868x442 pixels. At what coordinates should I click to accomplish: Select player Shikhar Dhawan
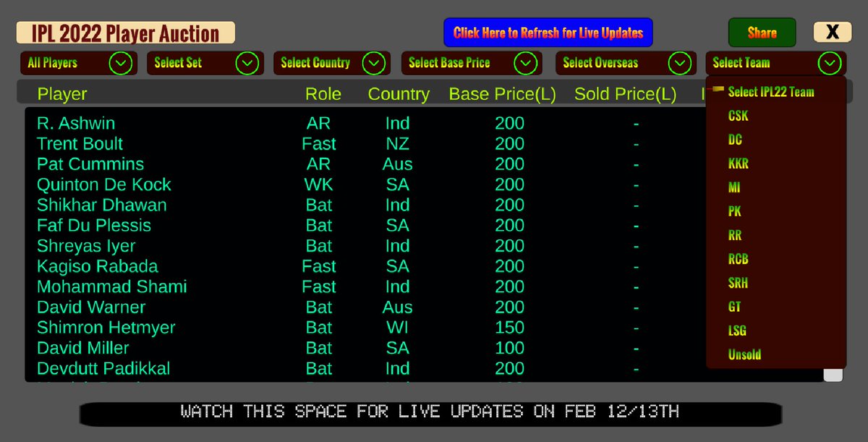tap(102, 205)
